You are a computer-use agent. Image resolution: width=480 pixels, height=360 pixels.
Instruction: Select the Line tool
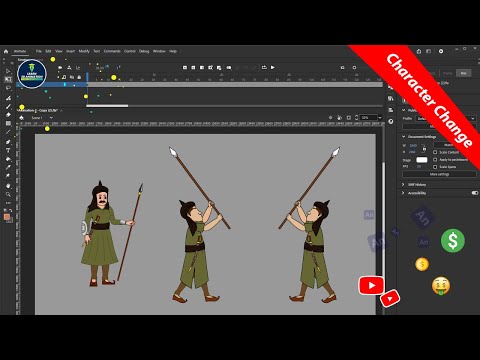(8, 132)
